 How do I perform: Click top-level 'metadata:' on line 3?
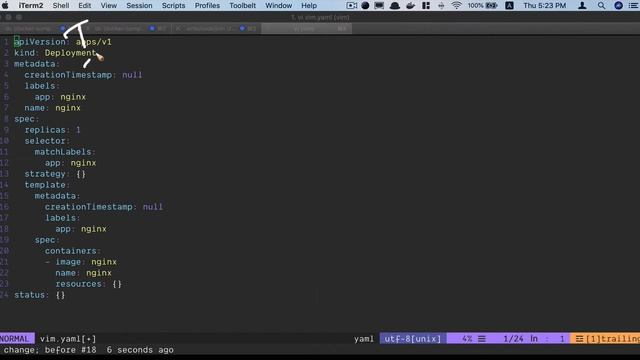37,64
